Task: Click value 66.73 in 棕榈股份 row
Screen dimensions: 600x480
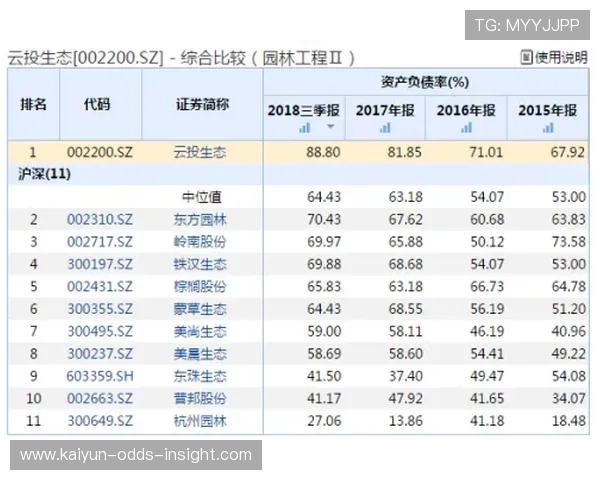Action: tap(487, 286)
